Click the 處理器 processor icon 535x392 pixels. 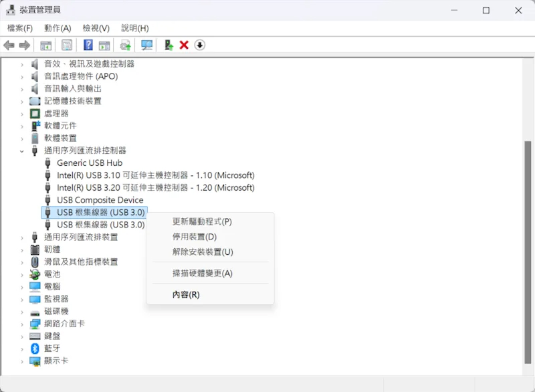(35, 113)
